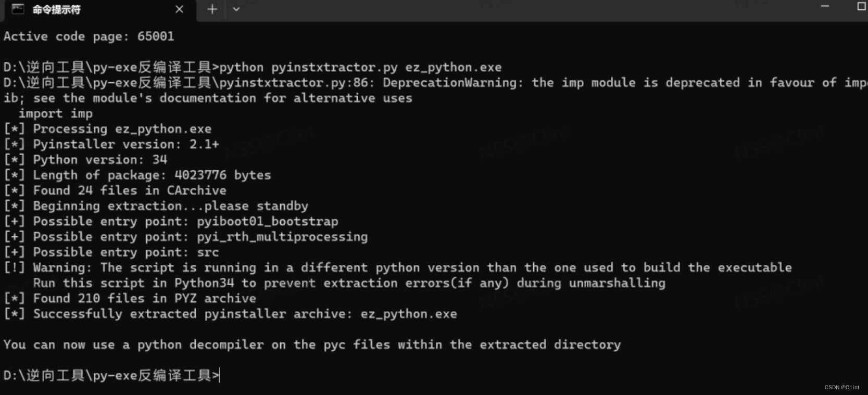Select the 命令提示符 tab

(99, 10)
